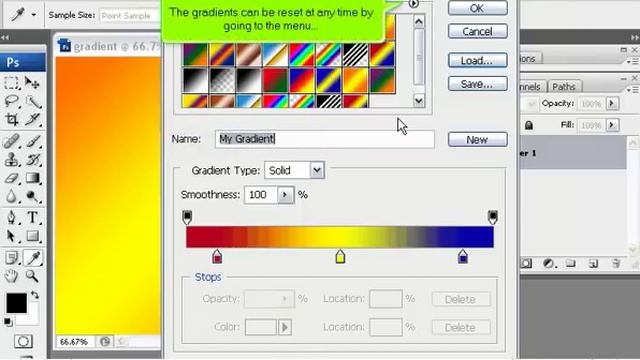Select the Clone Stamp tool
640x360 pixels.
click(11, 160)
